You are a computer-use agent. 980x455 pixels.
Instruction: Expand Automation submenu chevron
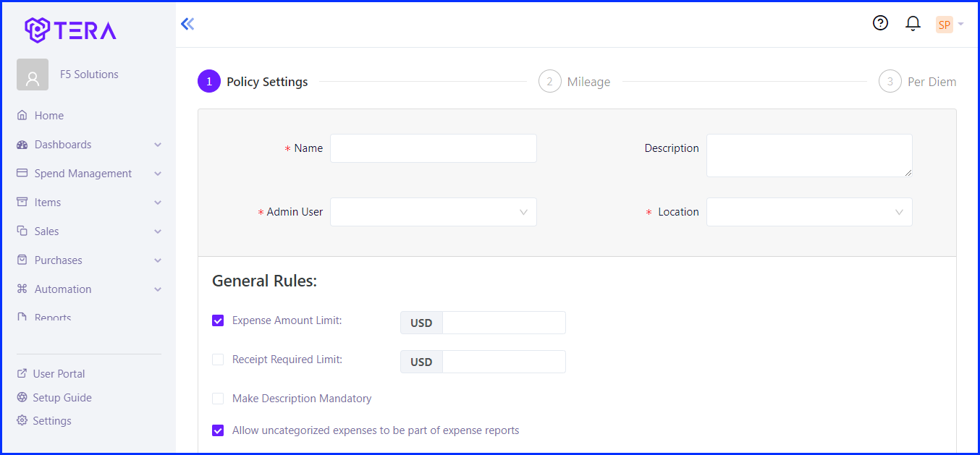(x=158, y=289)
